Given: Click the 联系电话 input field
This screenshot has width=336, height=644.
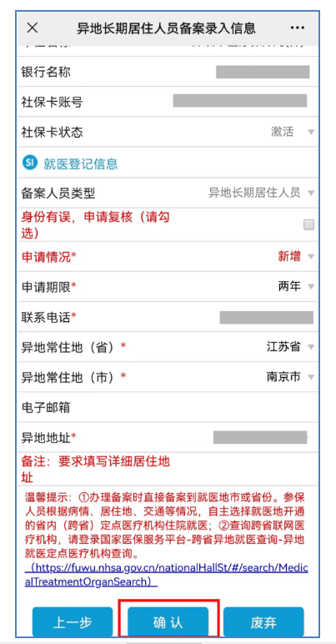Looking at the screenshot, I should [x=267, y=318].
